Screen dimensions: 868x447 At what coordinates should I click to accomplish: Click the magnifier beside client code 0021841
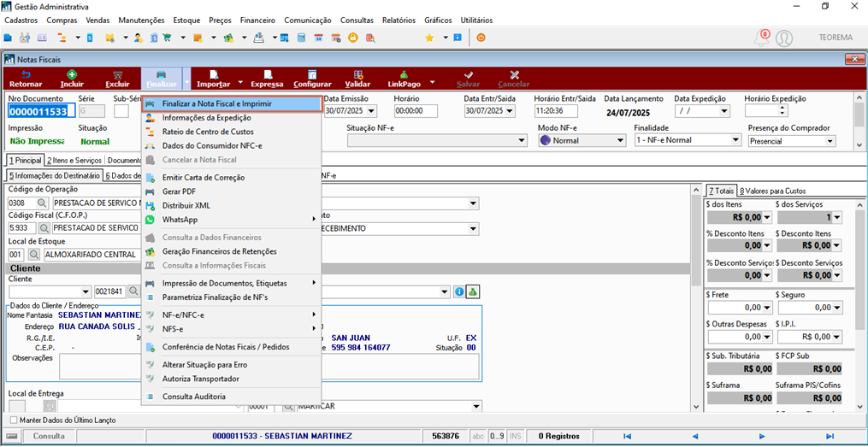pos(134,291)
